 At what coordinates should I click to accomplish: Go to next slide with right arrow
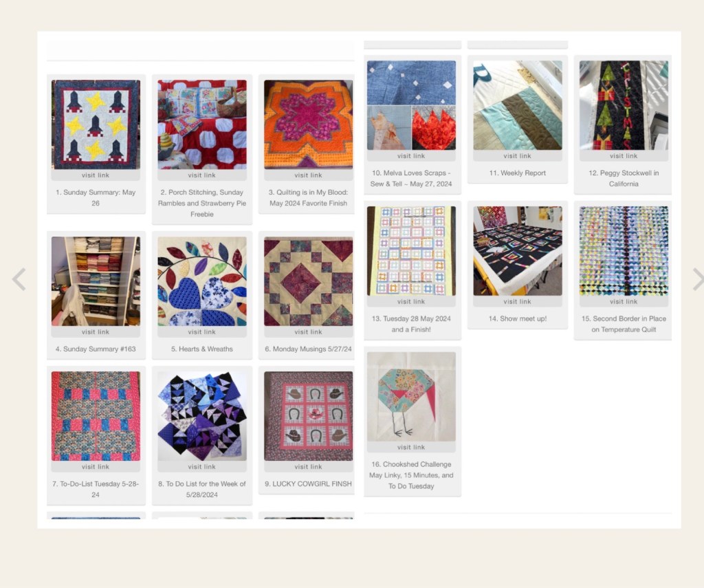(x=698, y=279)
